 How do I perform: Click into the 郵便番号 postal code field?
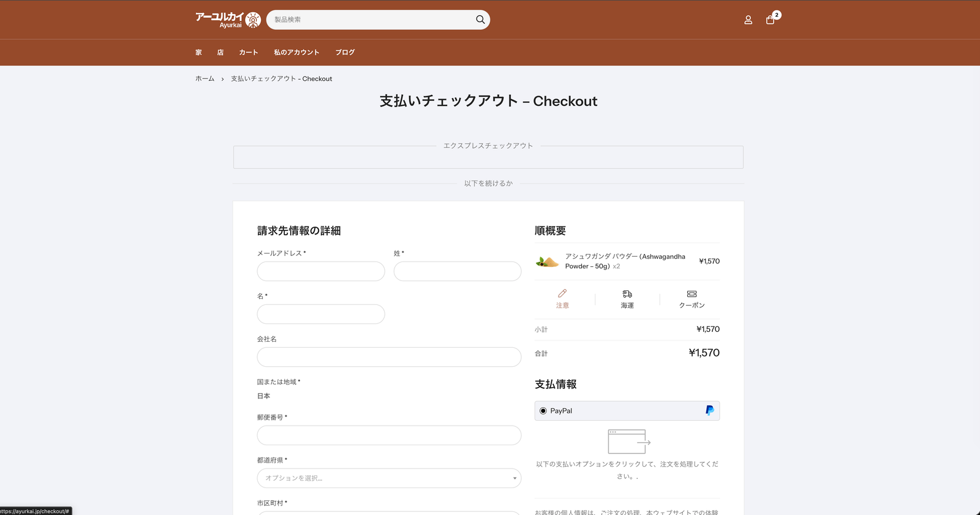389,435
